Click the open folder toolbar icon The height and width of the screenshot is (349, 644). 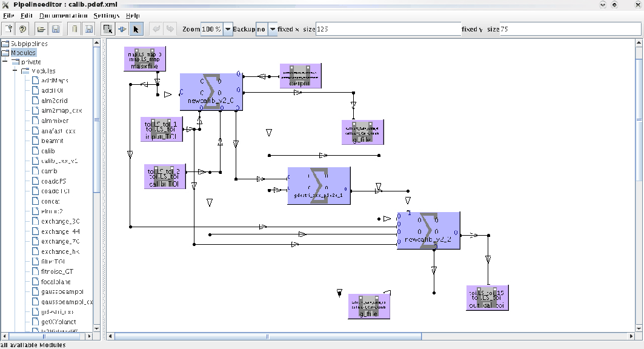42,29
